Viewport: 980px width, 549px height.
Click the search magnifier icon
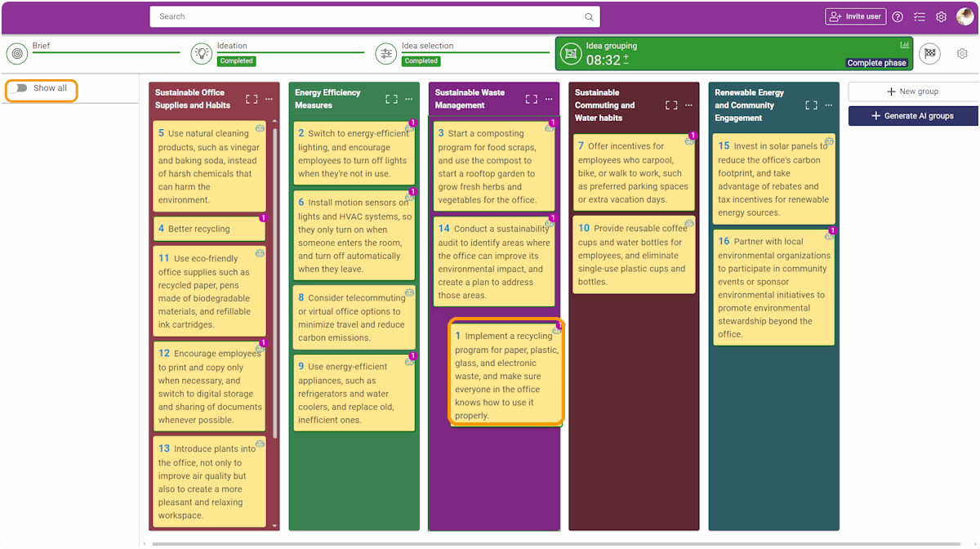pos(589,17)
